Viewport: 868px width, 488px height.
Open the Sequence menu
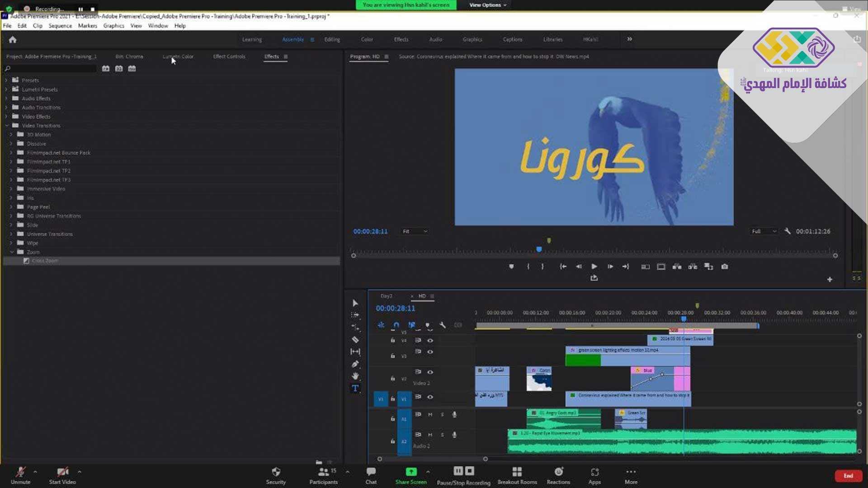point(60,26)
